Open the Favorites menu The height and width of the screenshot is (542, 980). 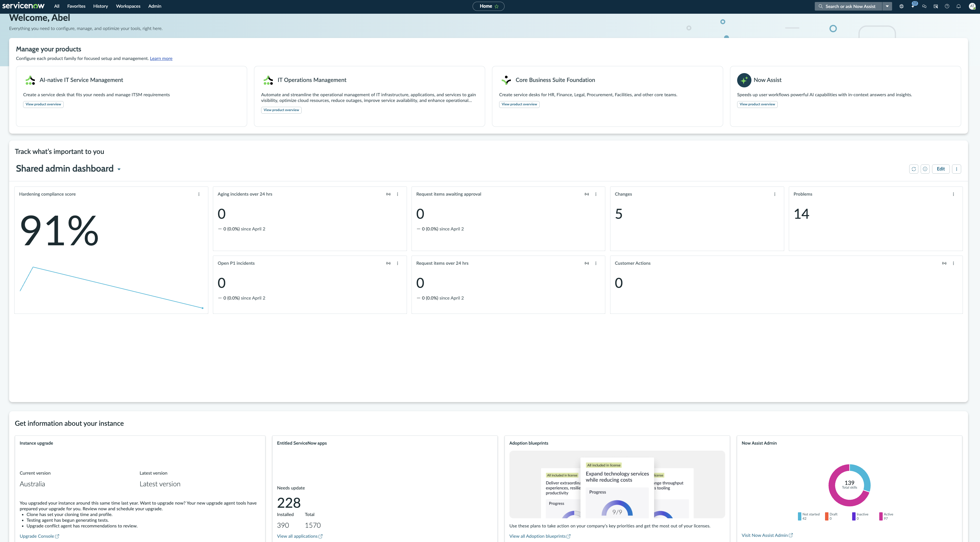pyautogui.click(x=76, y=6)
